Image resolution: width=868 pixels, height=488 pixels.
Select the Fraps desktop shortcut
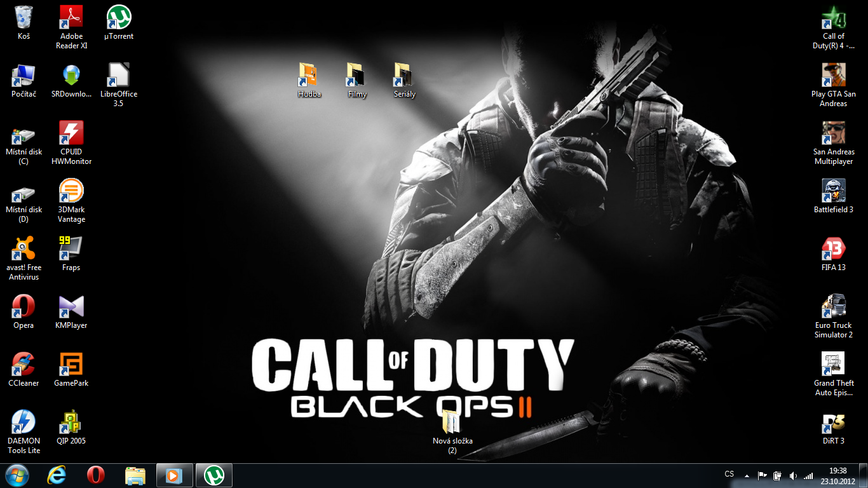click(x=71, y=254)
